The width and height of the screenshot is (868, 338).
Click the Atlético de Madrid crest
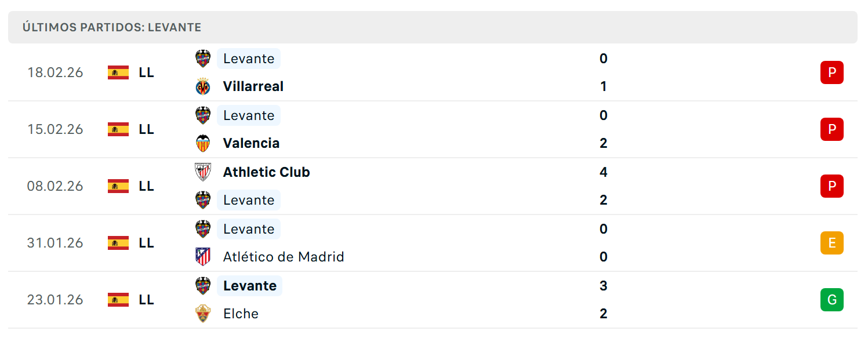point(203,257)
